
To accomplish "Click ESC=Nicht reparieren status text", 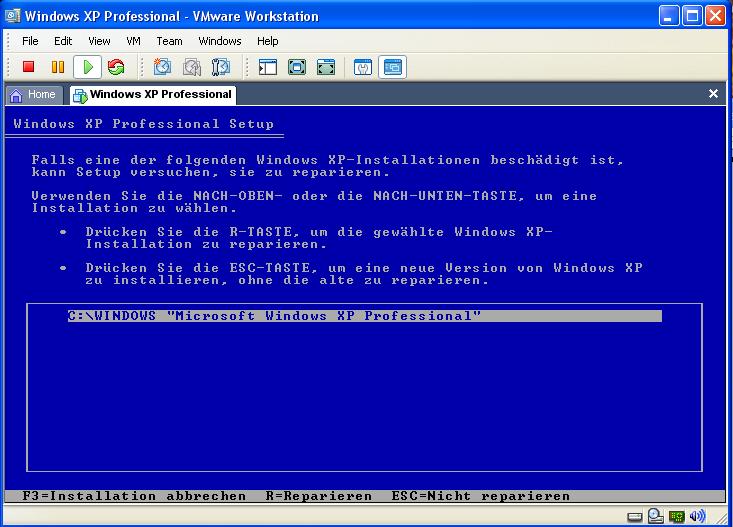I will pos(481,496).
